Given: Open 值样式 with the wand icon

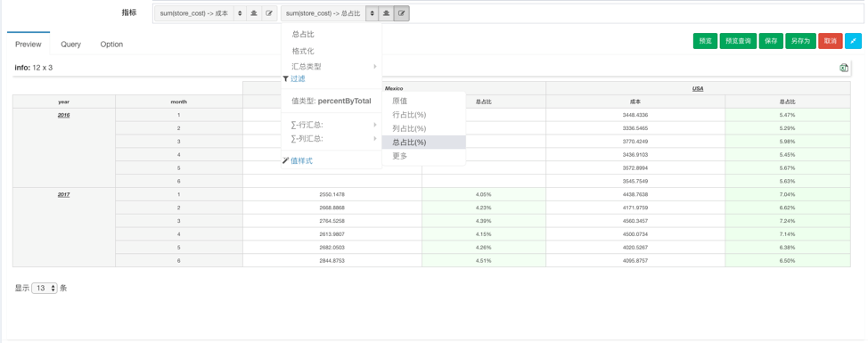Looking at the screenshot, I should click(x=298, y=160).
